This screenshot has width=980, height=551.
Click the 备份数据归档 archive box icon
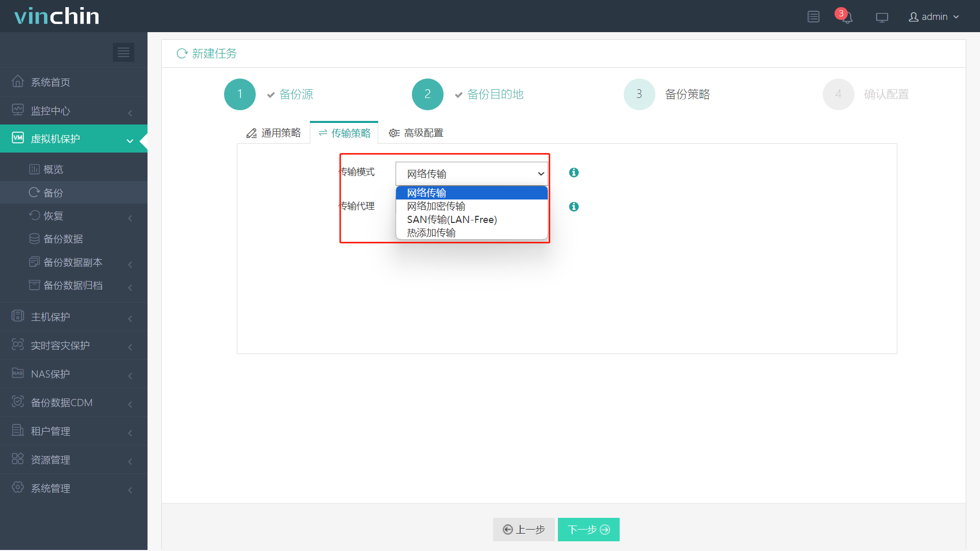coord(34,285)
